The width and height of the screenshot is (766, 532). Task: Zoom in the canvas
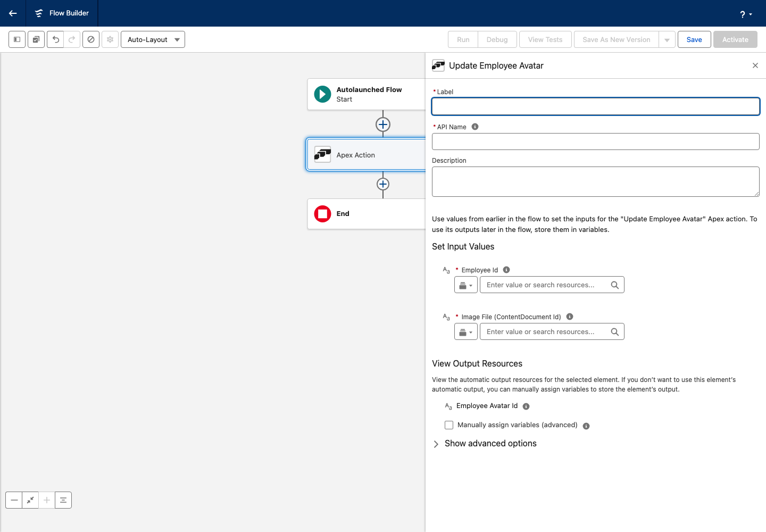pyautogui.click(x=47, y=500)
